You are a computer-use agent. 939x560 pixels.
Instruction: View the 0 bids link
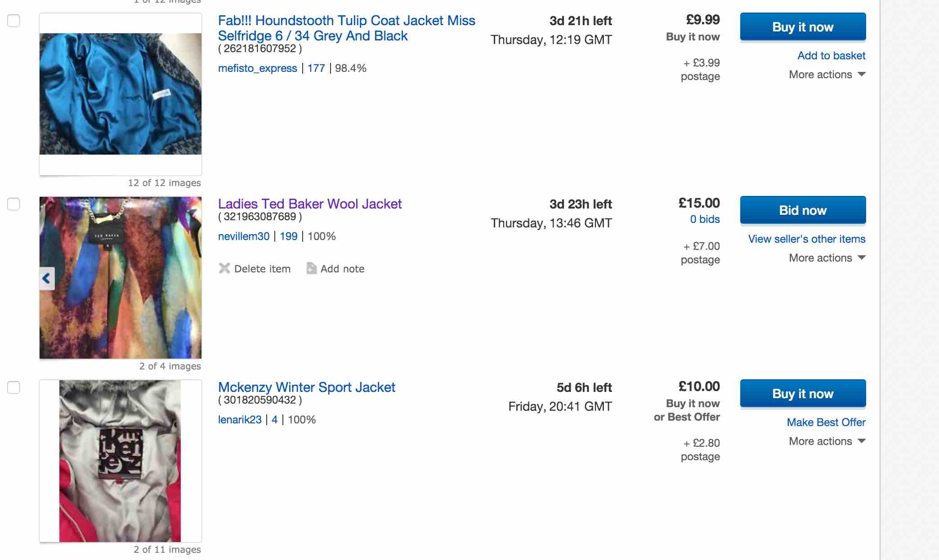pos(705,219)
